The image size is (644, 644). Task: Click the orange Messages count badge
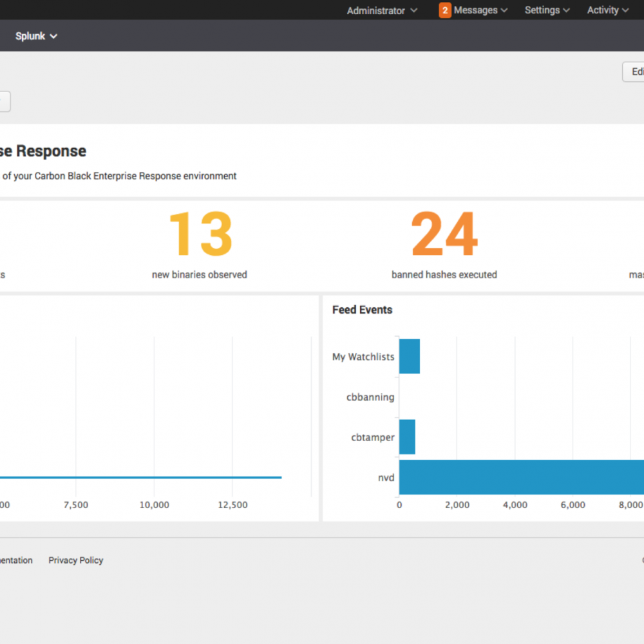tap(445, 10)
